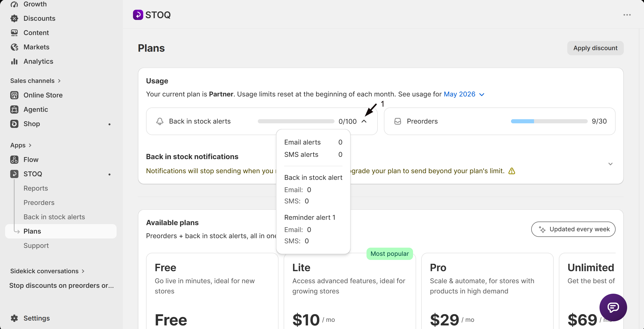
Task: Click the Flow app icon
Action: pyautogui.click(x=14, y=160)
